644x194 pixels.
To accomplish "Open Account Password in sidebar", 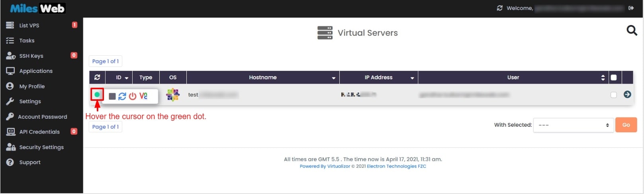I will coord(42,117).
